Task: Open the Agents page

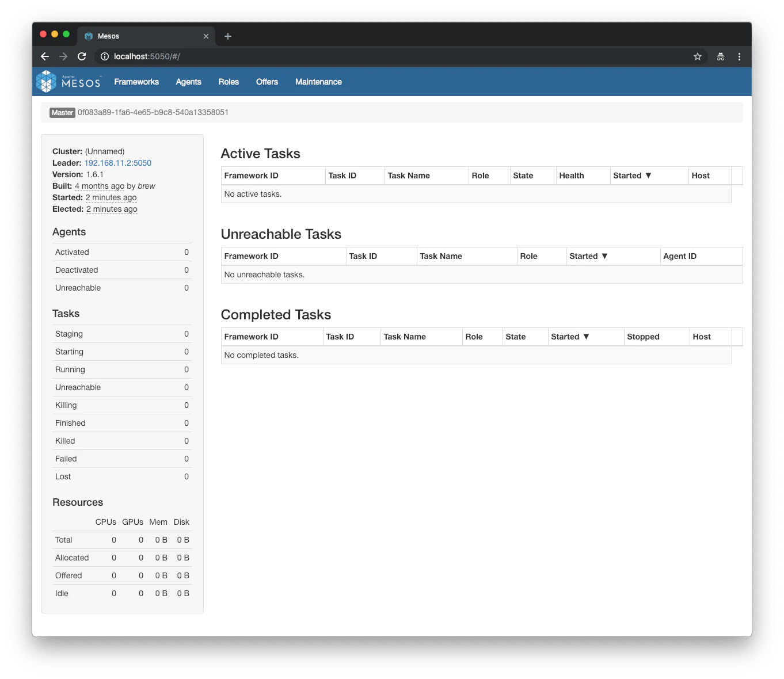Action: pos(188,82)
